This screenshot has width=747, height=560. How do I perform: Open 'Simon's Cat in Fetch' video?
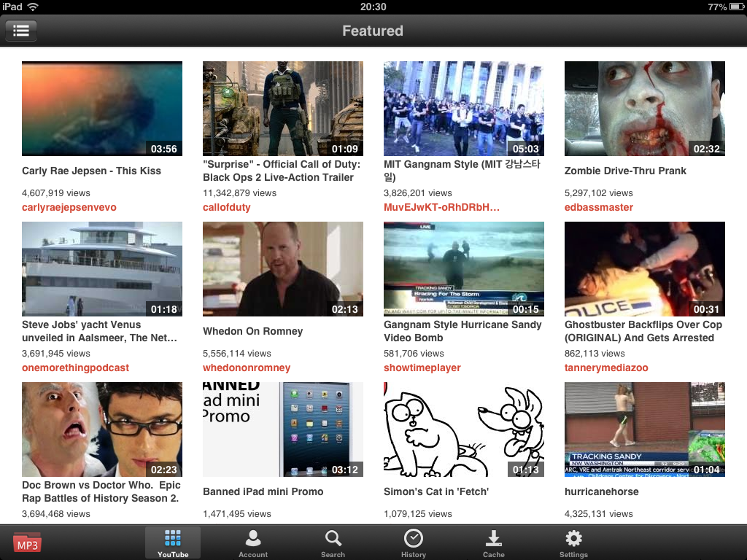463,429
